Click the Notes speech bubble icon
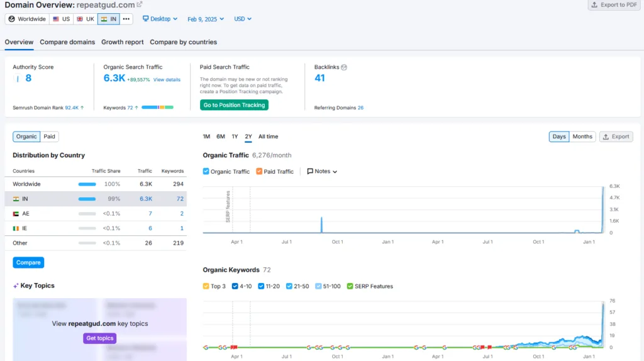Screen dimensions: 644x361 click(310, 171)
